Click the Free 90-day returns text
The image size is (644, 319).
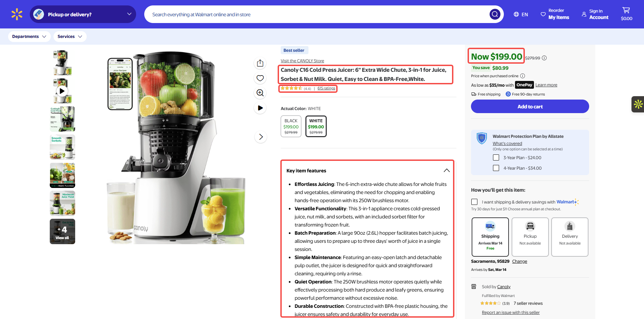click(x=528, y=94)
